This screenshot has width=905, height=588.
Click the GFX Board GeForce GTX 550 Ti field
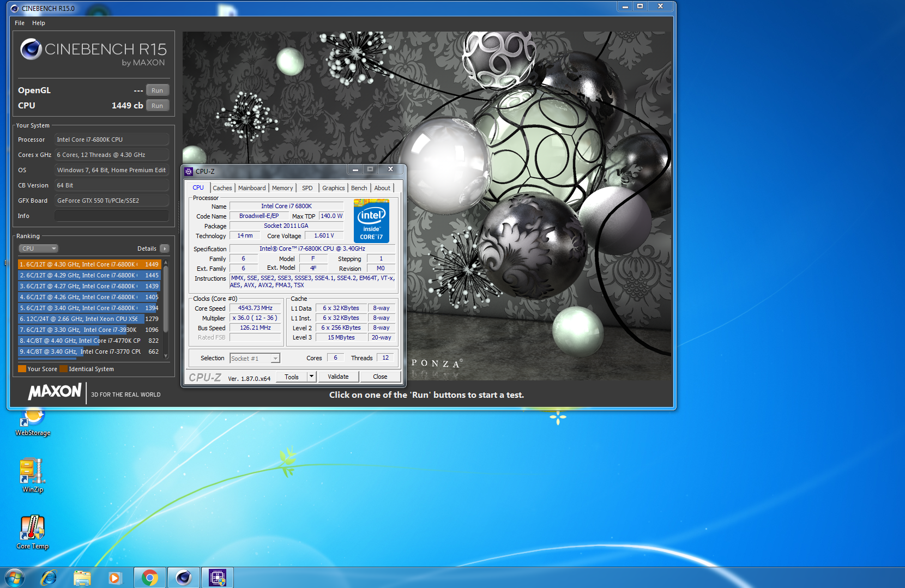[x=111, y=201]
